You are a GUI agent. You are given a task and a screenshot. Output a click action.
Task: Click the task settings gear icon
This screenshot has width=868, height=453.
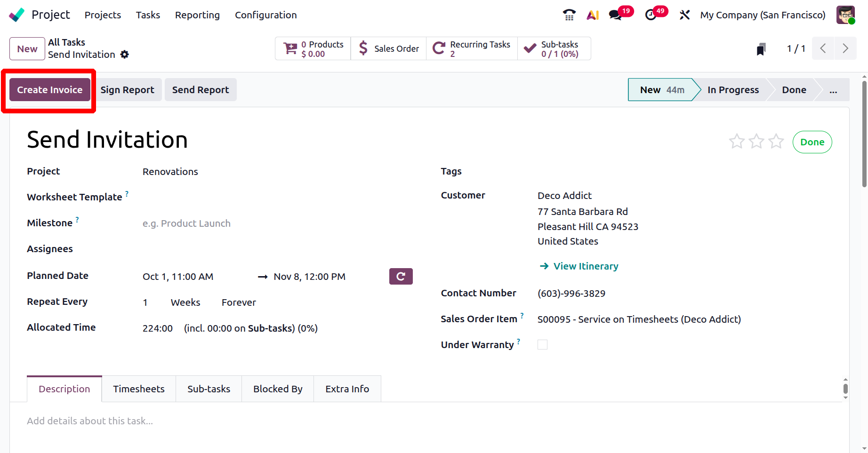[x=124, y=55]
